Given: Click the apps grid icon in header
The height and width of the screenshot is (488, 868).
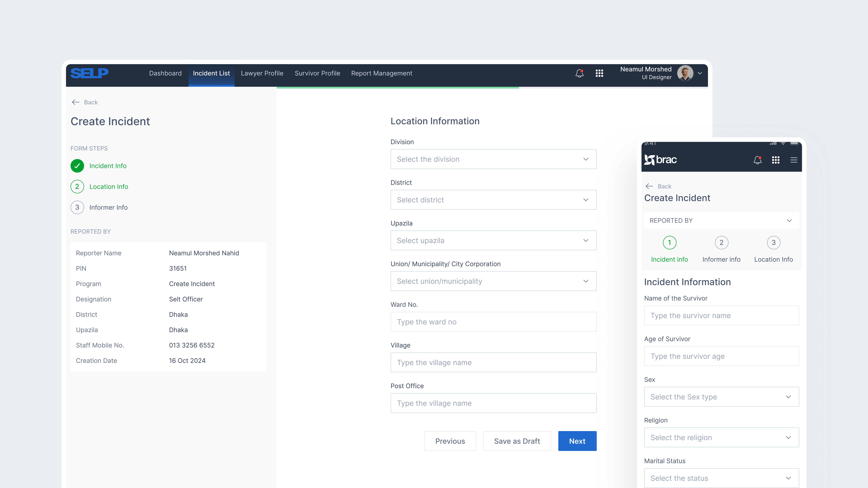Looking at the screenshot, I should tap(599, 73).
